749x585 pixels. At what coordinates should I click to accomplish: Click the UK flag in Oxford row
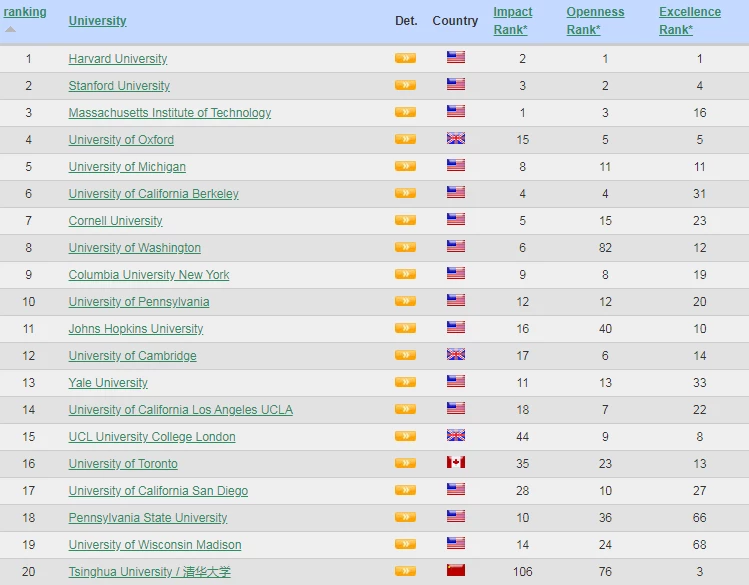click(x=456, y=138)
